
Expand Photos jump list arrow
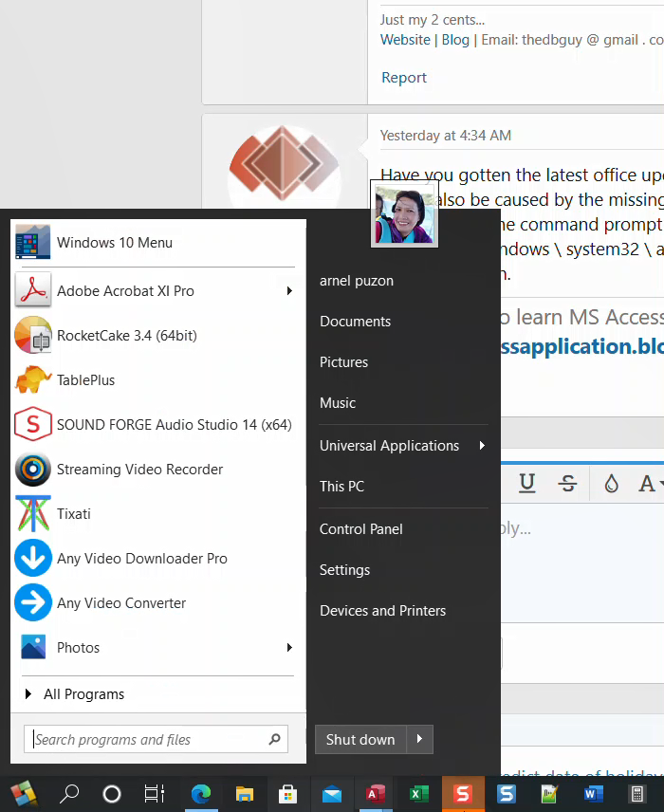pos(289,647)
